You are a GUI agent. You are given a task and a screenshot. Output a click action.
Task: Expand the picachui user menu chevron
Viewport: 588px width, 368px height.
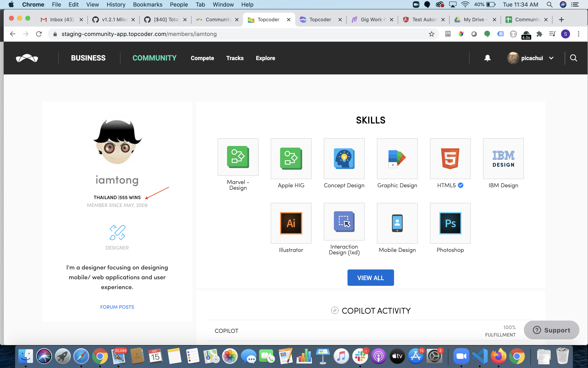pyautogui.click(x=551, y=58)
